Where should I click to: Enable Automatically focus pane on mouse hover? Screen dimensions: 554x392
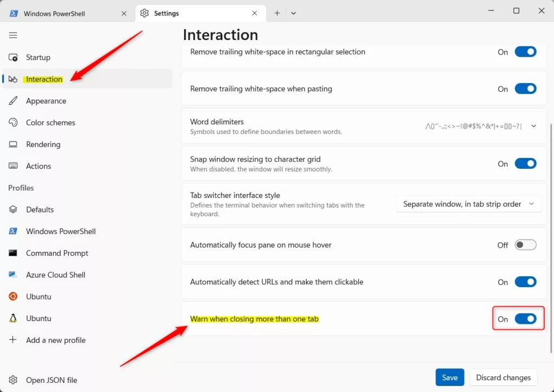525,245
